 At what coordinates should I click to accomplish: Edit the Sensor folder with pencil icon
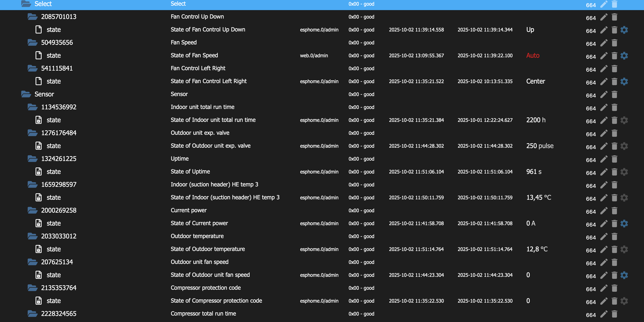pyautogui.click(x=604, y=95)
